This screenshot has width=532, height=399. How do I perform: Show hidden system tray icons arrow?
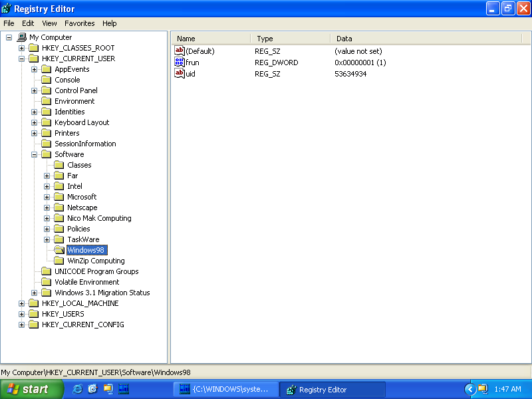tap(470, 389)
